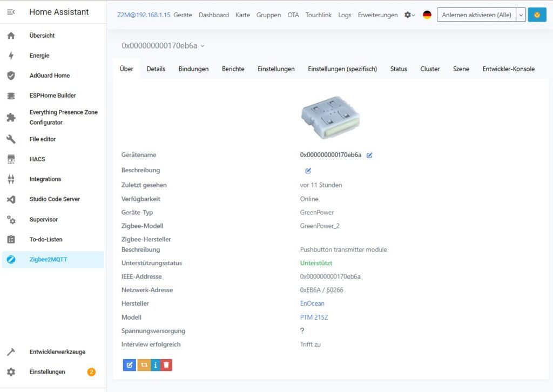This screenshot has height=392, width=553.
Task: Open the German flag language selector
Action: click(427, 15)
